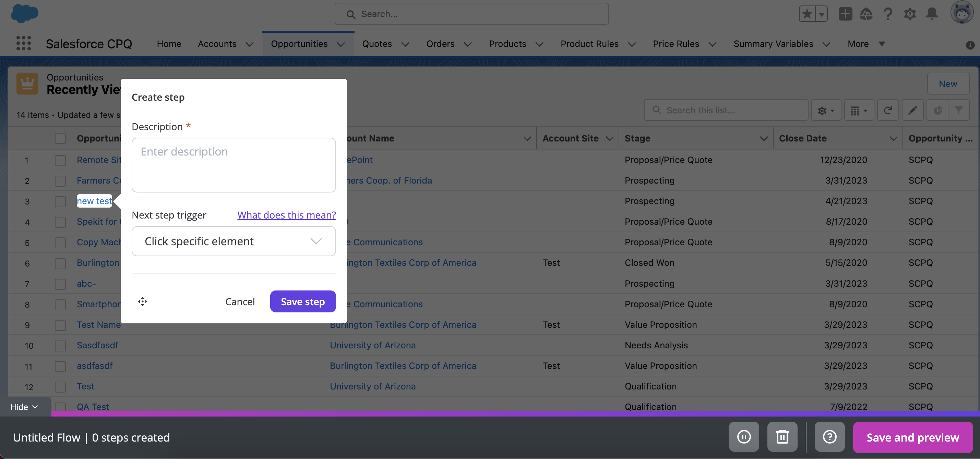Click the step Description text area
This screenshot has height=459, width=980.
pyautogui.click(x=234, y=165)
